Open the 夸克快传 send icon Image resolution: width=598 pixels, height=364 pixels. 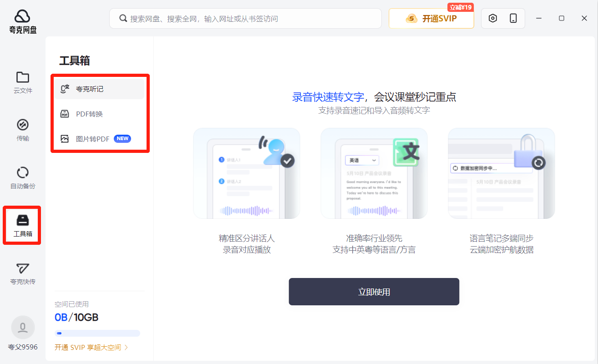pos(23,268)
